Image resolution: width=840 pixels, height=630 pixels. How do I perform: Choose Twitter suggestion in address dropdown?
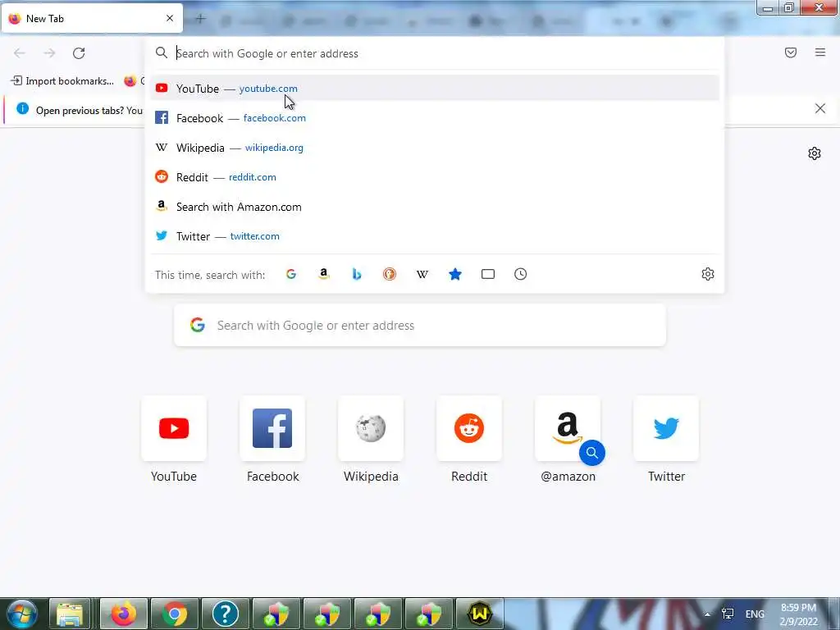pos(435,236)
